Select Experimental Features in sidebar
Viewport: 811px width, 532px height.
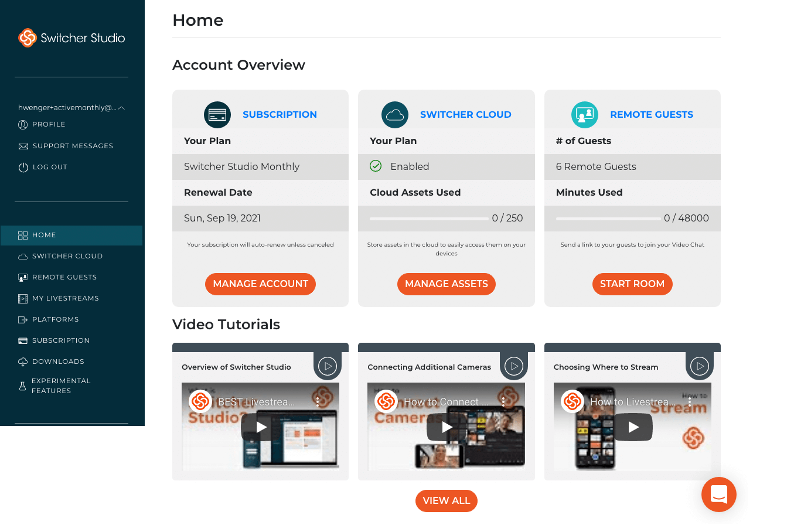(x=61, y=386)
